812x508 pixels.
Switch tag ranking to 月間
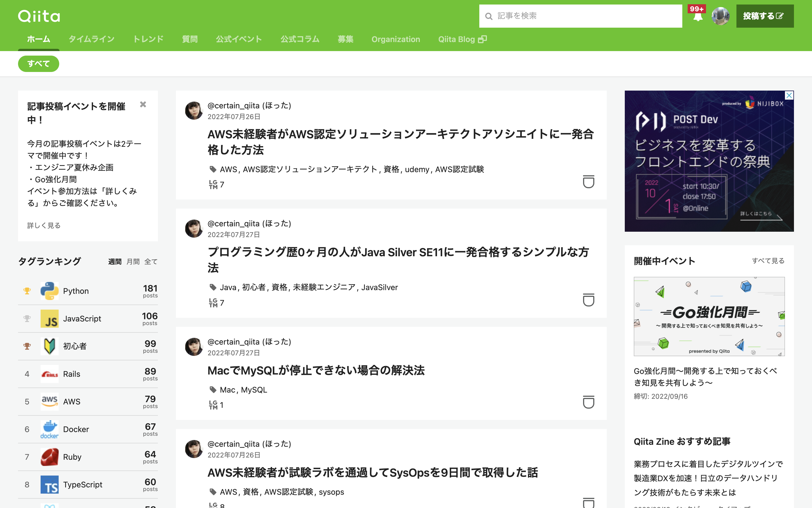[133, 262]
